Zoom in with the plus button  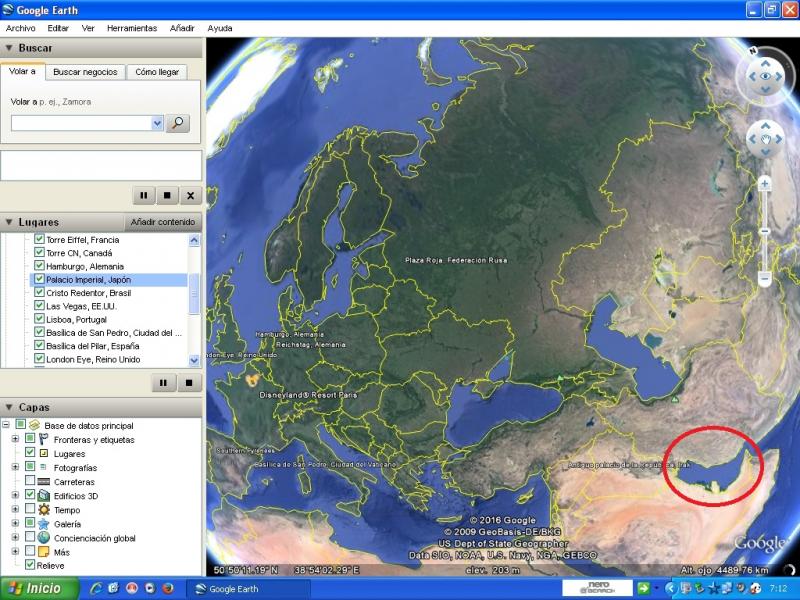pos(764,183)
